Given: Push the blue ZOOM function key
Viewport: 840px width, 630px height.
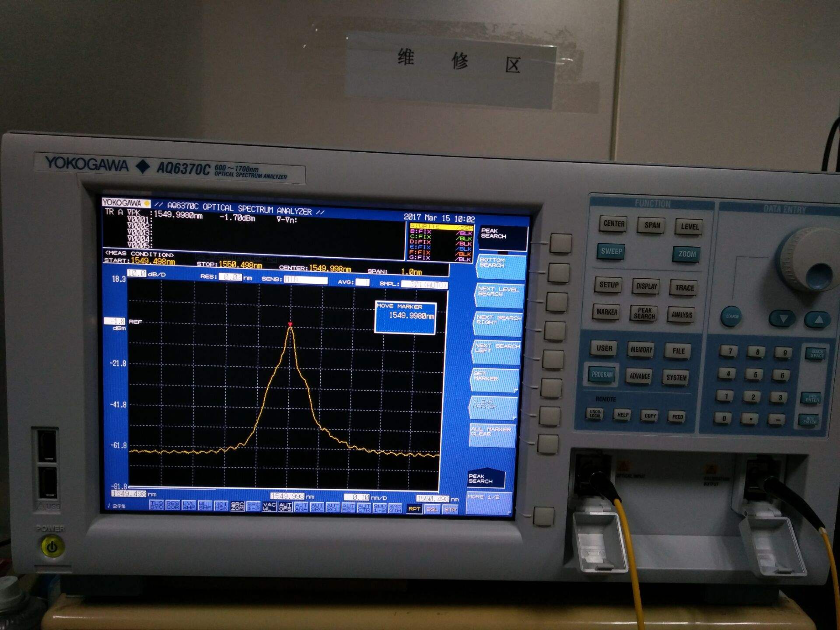Looking at the screenshot, I should tap(686, 254).
